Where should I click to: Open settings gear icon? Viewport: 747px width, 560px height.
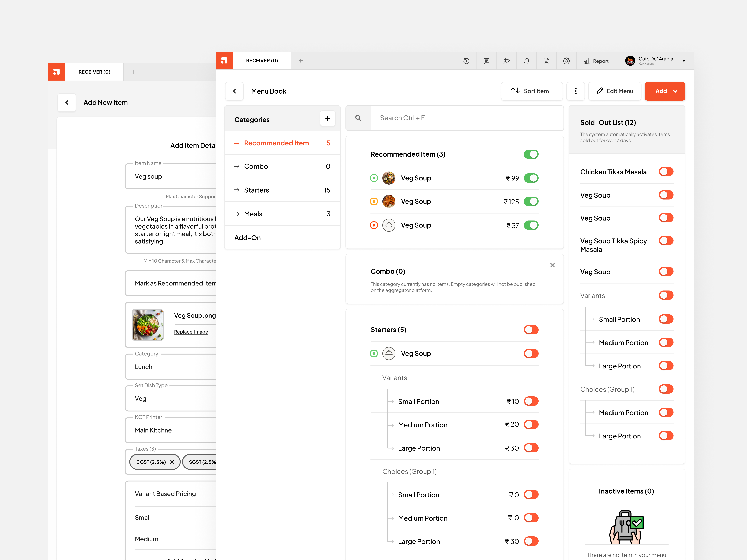click(x=566, y=61)
